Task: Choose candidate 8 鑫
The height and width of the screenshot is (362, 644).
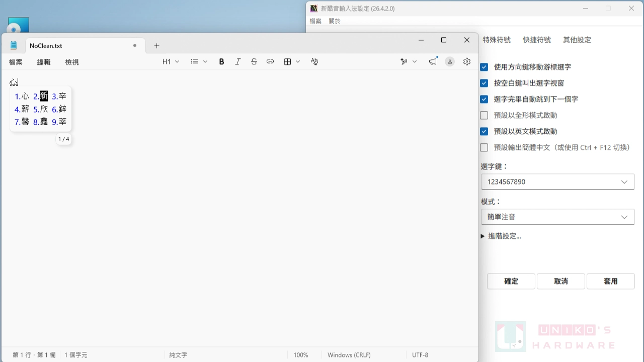Action: pos(40,122)
